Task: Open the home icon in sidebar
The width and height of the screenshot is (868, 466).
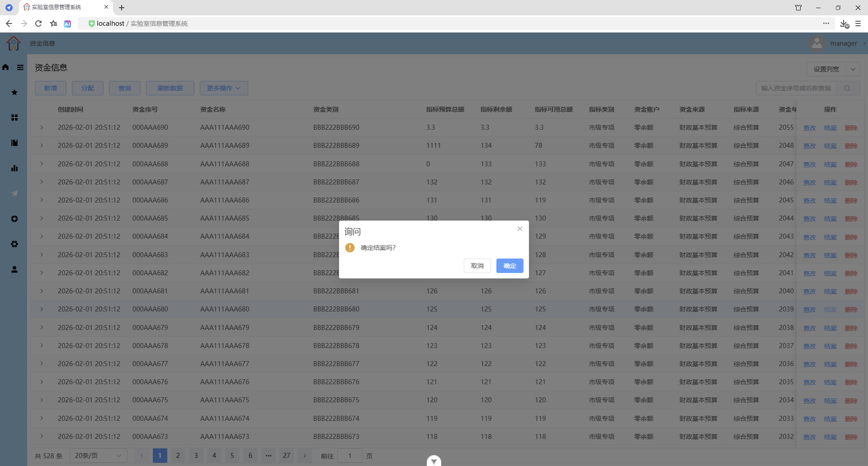Action: [x=5, y=67]
